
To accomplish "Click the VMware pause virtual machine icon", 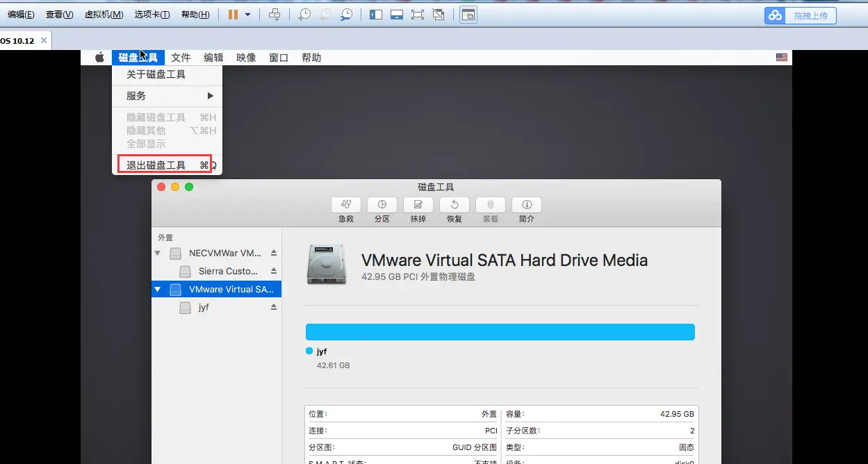I will point(234,15).
